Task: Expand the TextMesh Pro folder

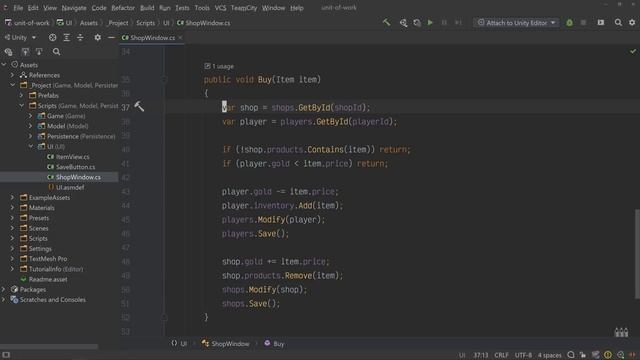Action: pyautogui.click(x=12, y=259)
